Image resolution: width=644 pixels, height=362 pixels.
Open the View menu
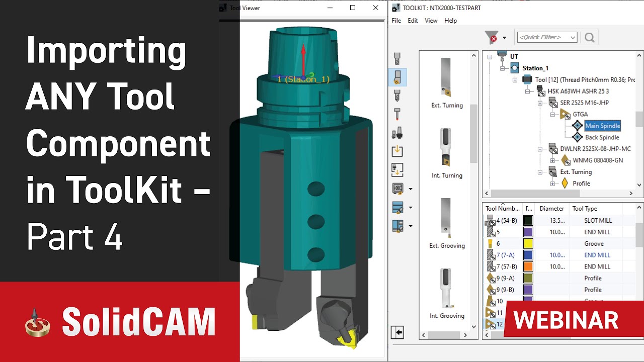(x=431, y=21)
